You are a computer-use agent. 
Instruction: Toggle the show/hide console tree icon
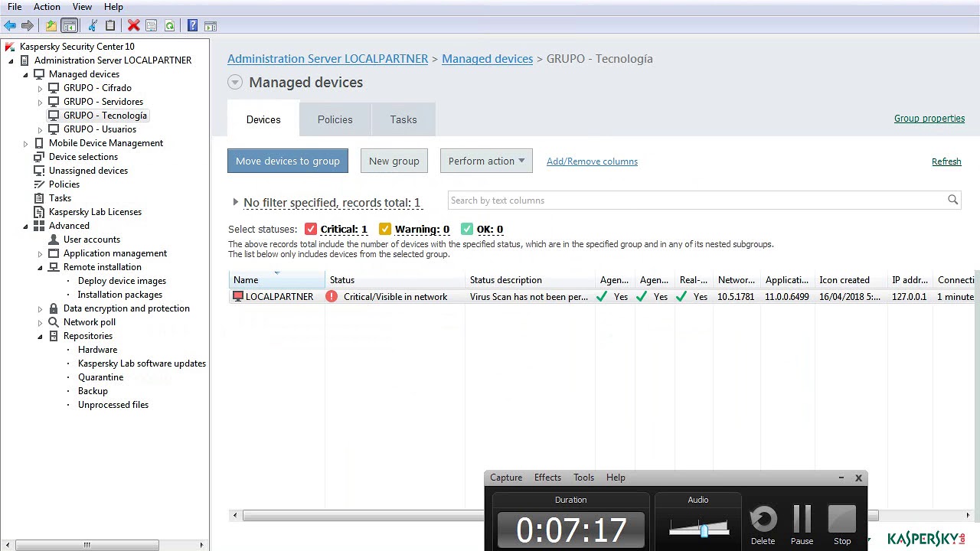[69, 26]
